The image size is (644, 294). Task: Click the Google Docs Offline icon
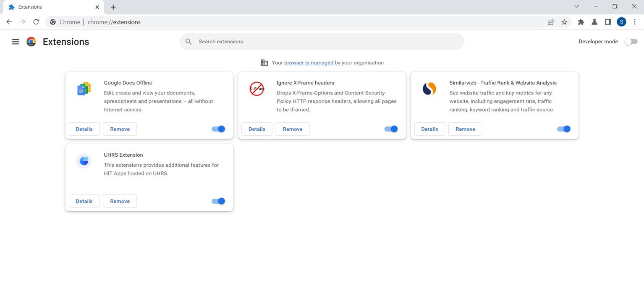pos(84,89)
